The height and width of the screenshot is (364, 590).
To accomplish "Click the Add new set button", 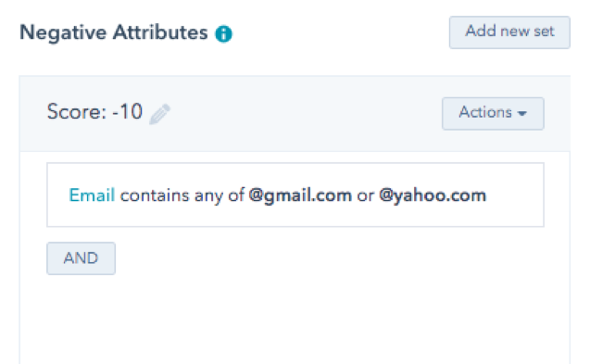I will point(509,32).
